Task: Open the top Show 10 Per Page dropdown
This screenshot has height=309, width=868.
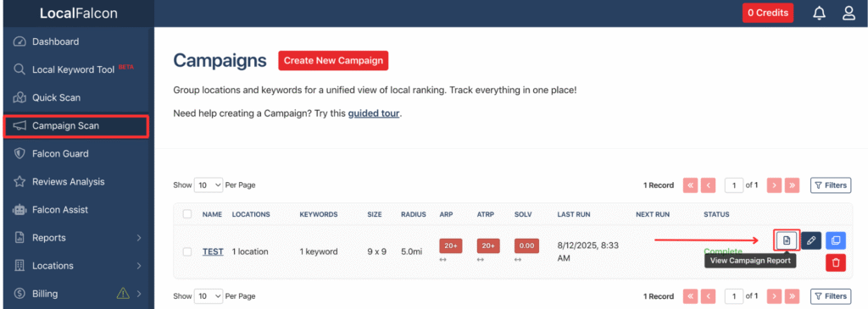Action: pos(209,185)
